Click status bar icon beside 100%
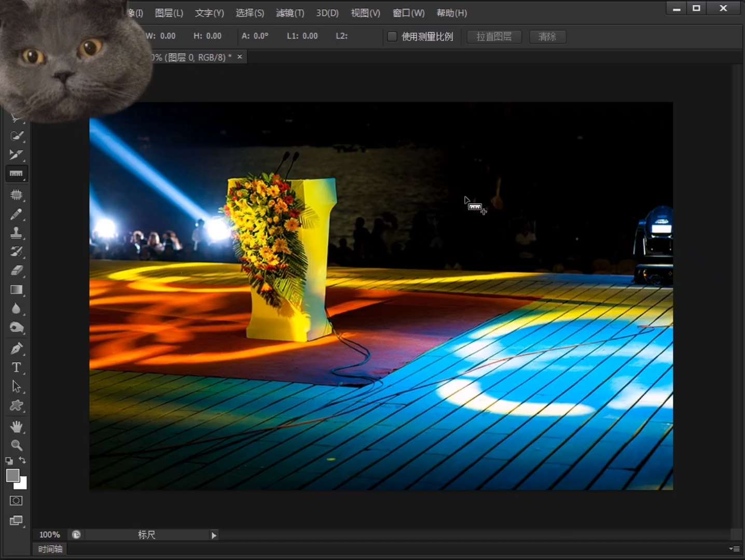 (76, 535)
